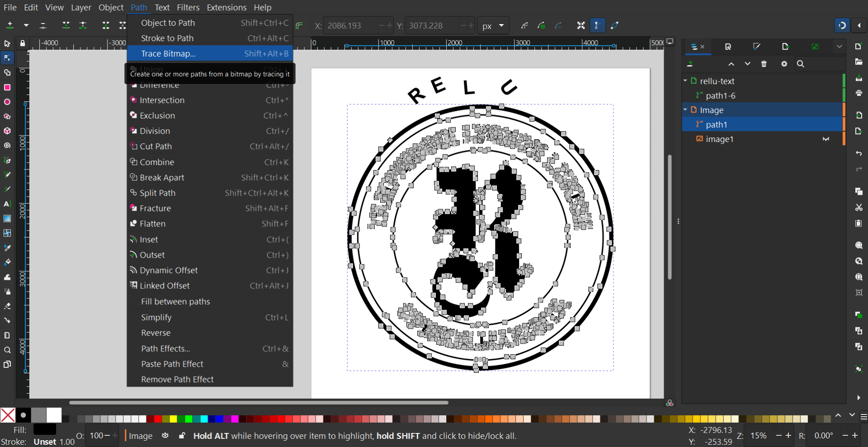Delete the selected layer with trash icon

[764, 64]
